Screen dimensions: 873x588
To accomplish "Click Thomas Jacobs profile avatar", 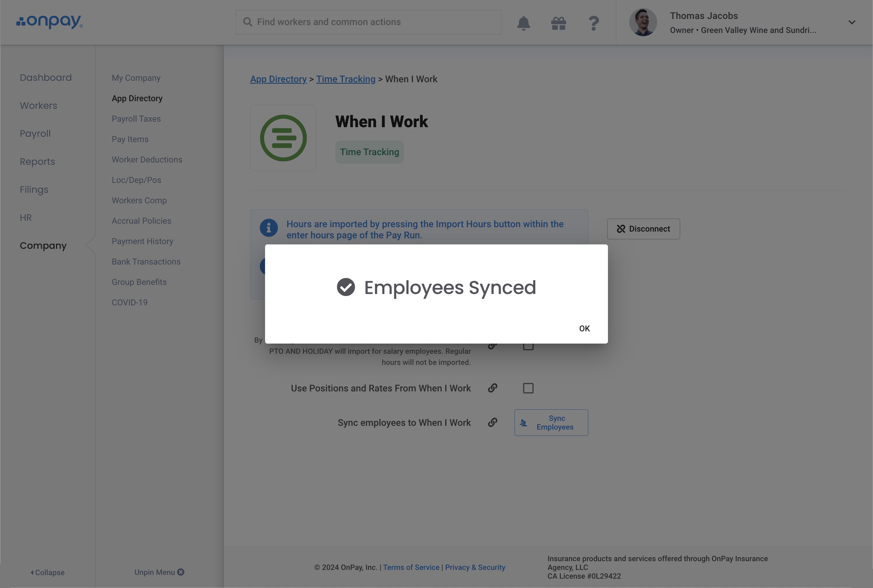I will (x=643, y=22).
